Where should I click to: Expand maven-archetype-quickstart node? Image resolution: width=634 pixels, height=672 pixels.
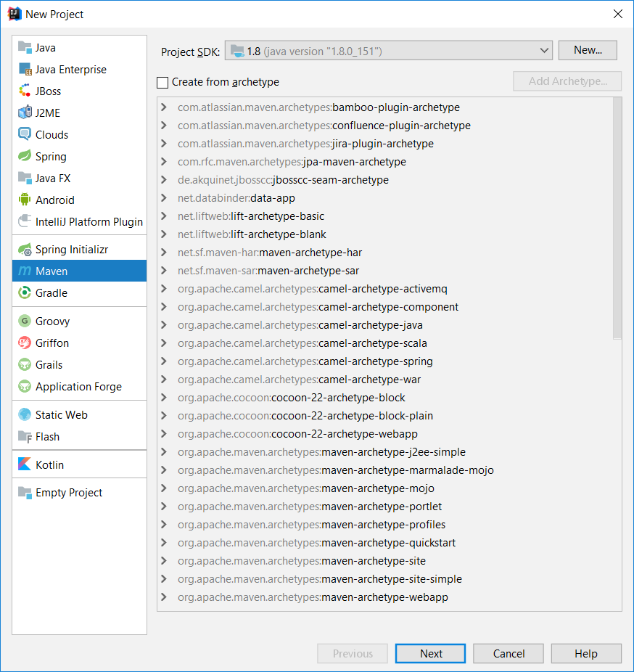coord(164,543)
